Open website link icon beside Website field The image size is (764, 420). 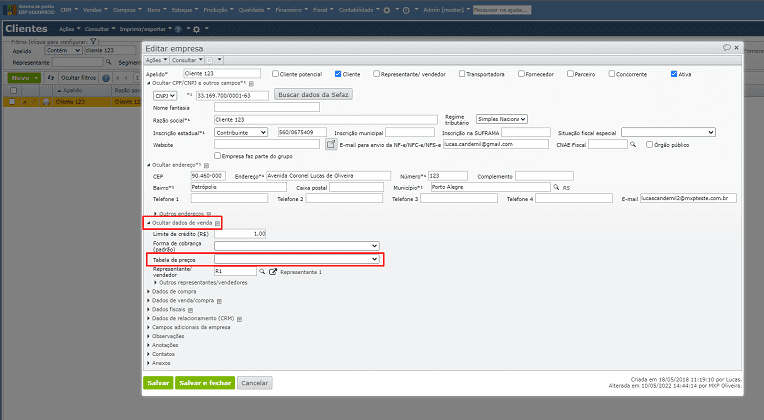pyautogui.click(x=331, y=144)
